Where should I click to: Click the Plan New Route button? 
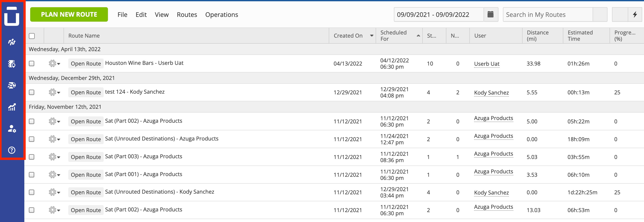[x=69, y=14]
